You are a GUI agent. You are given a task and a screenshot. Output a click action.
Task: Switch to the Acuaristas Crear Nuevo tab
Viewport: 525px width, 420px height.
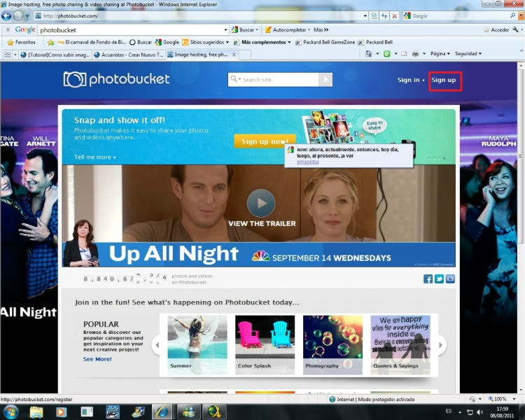coord(129,55)
